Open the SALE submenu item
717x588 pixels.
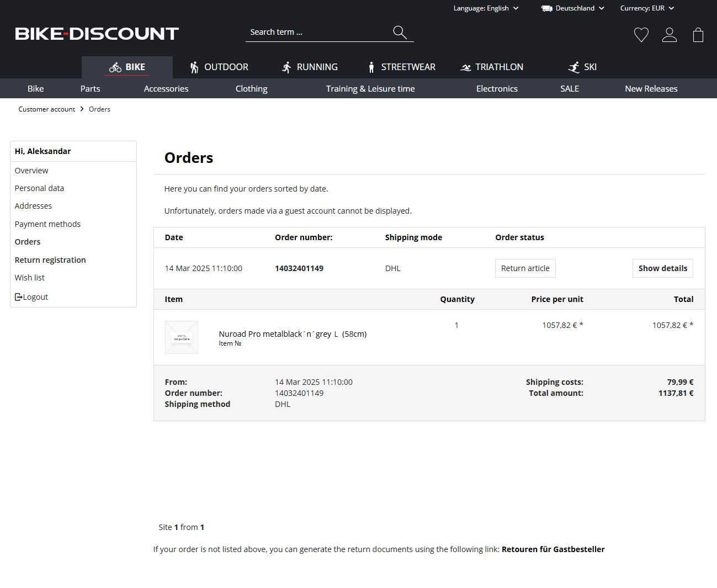click(570, 89)
